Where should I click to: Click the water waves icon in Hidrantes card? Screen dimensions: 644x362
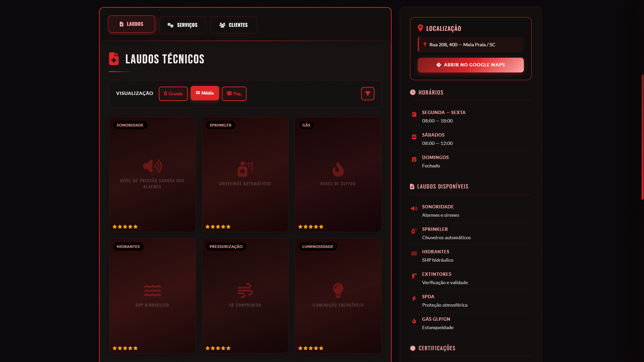pos(152,291)
